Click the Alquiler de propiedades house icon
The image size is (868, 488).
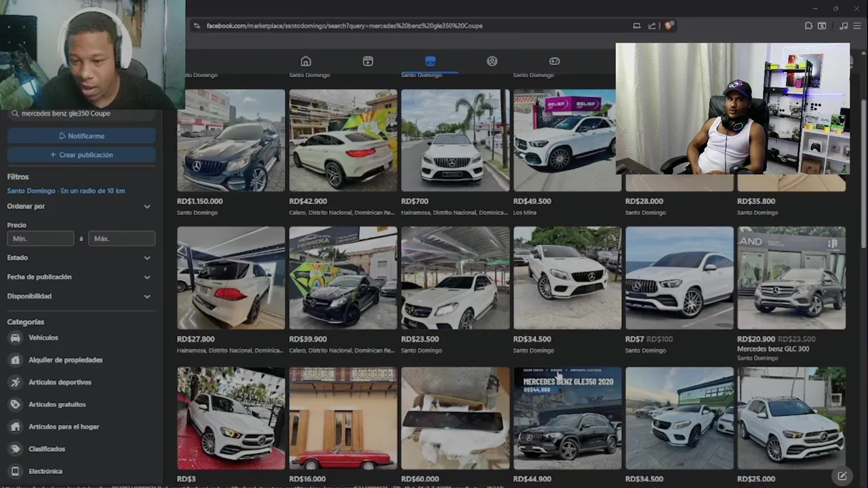16,360
